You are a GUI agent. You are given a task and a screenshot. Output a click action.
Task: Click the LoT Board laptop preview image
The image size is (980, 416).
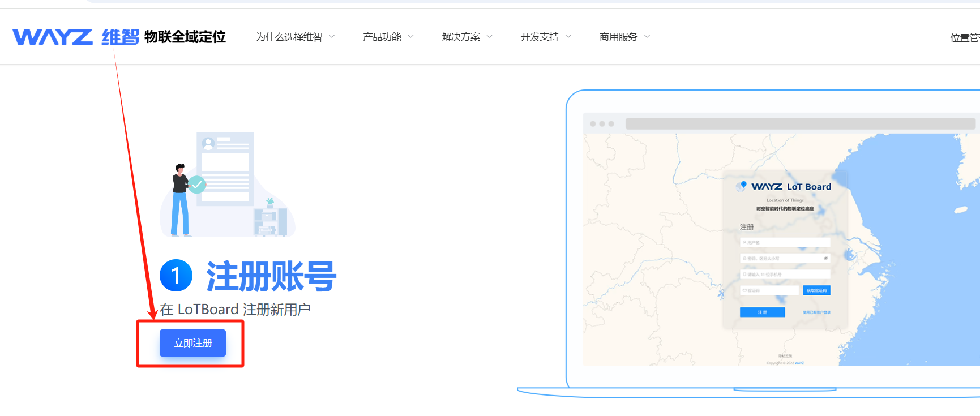pyautogui.click(x=748, y=244)
